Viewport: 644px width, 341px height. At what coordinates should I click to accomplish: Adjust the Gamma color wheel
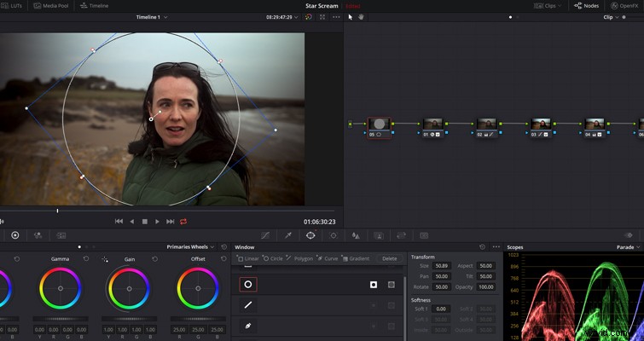(x=61, y=288)
